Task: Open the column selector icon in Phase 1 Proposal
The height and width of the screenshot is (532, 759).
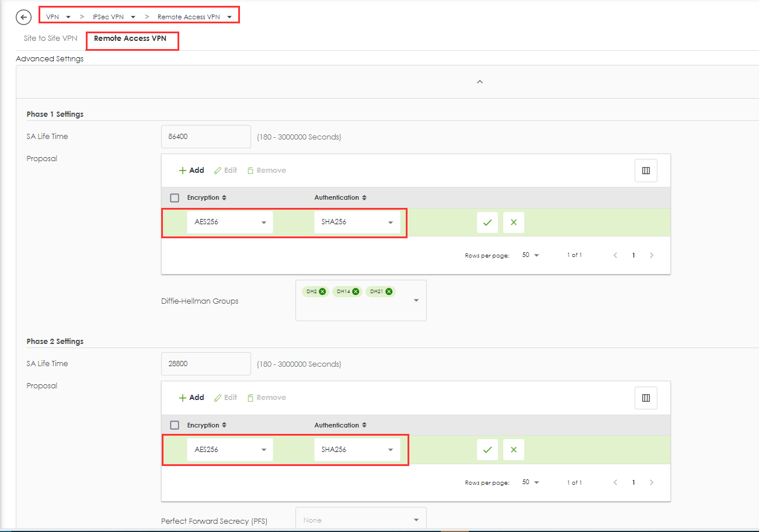Action: 646,170
